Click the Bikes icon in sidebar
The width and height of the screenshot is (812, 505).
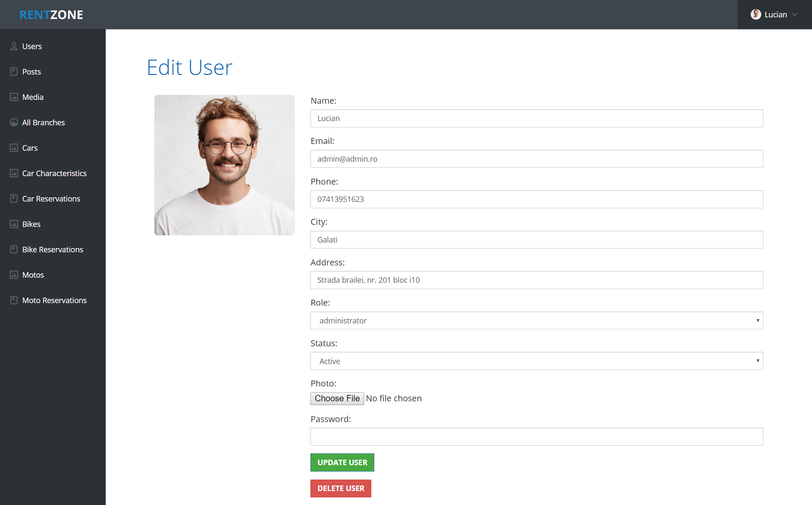coord(14,224)
